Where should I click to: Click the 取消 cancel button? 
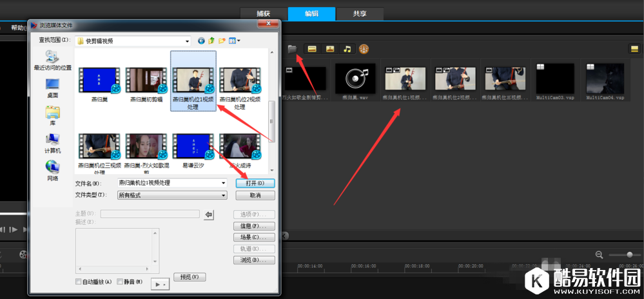255,195
